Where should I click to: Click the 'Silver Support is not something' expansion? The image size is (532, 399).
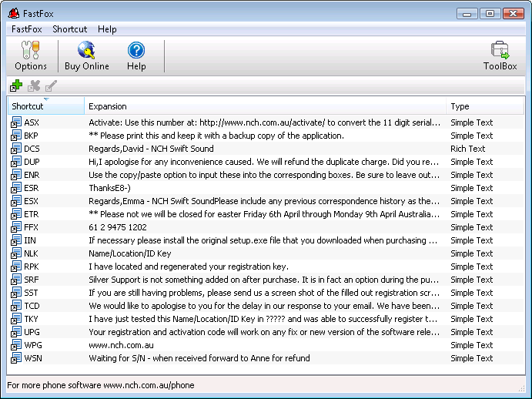tap(263, 280)
